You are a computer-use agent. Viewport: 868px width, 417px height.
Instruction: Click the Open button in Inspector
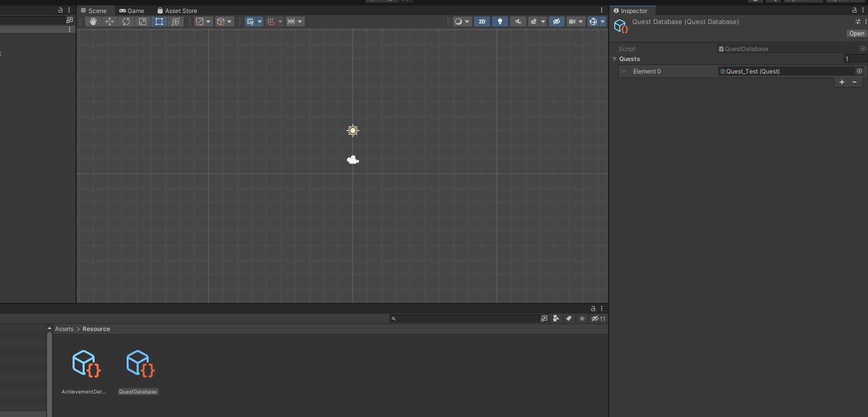(856, 33)
